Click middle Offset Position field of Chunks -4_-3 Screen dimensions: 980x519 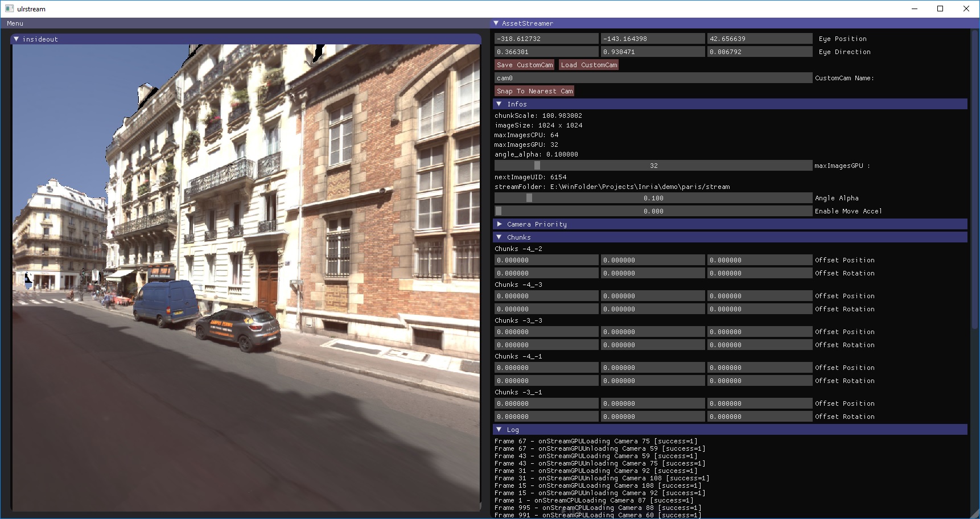(x=653, y=296)
